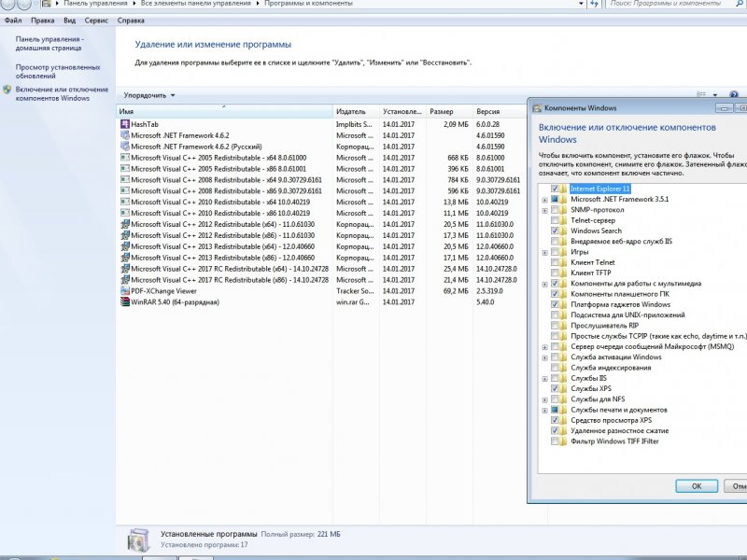Click the shield icon beside Windows components link
The height and width of the screenshot is (560, 747).
[x=7, y=90]
